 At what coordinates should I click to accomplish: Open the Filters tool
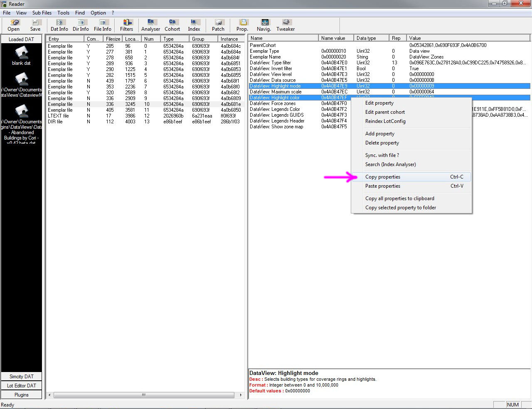tap(127, 25)
